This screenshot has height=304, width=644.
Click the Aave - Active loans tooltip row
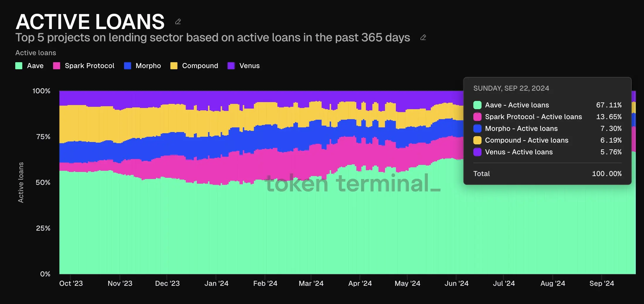click(517, 105)
